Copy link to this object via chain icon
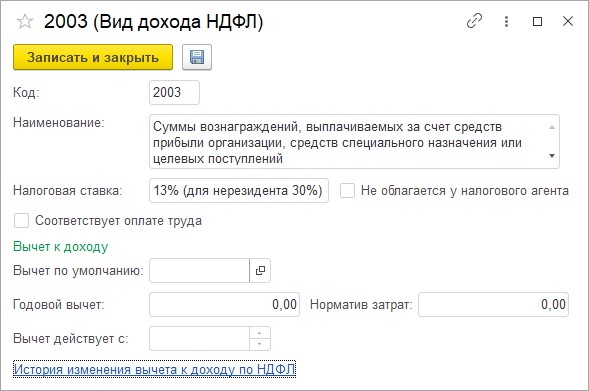 pos(474,21)
